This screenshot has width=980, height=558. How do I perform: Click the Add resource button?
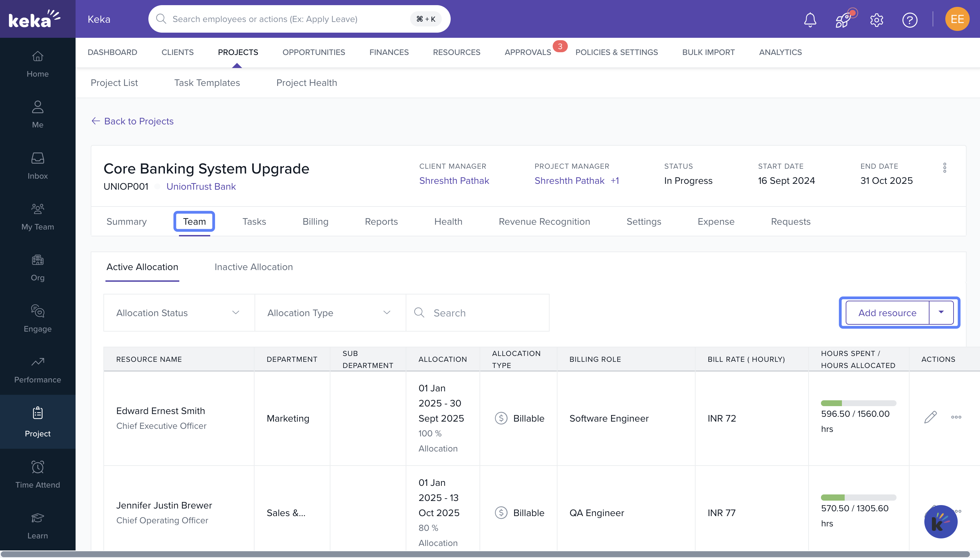pos(887,313)
